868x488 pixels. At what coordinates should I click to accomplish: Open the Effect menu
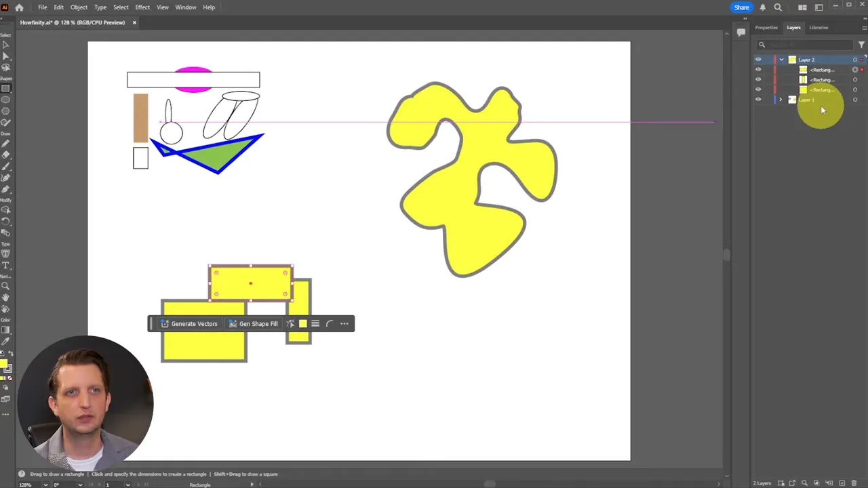tap(142, 7)
